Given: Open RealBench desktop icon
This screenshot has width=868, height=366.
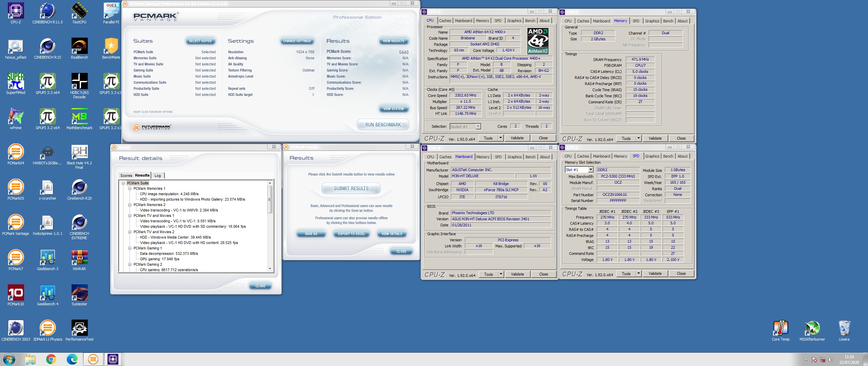Looking at the screenshot, I should tap(79, 49).
